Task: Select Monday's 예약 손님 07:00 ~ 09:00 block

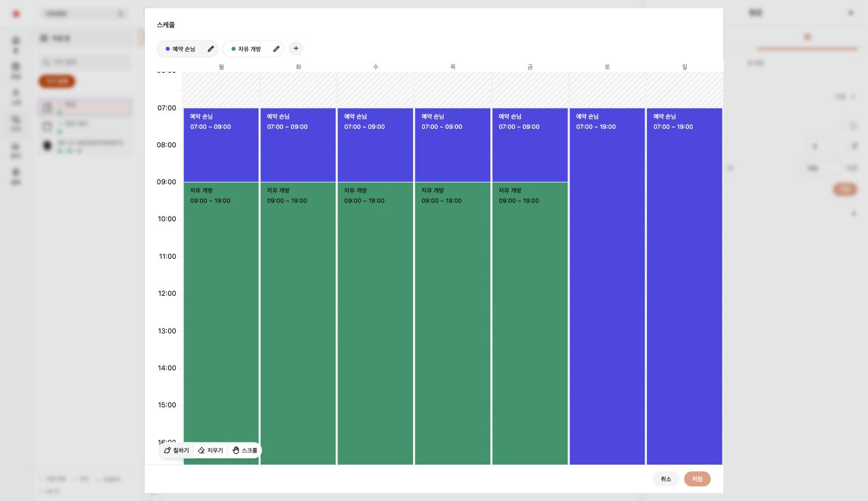Action: 221,145
